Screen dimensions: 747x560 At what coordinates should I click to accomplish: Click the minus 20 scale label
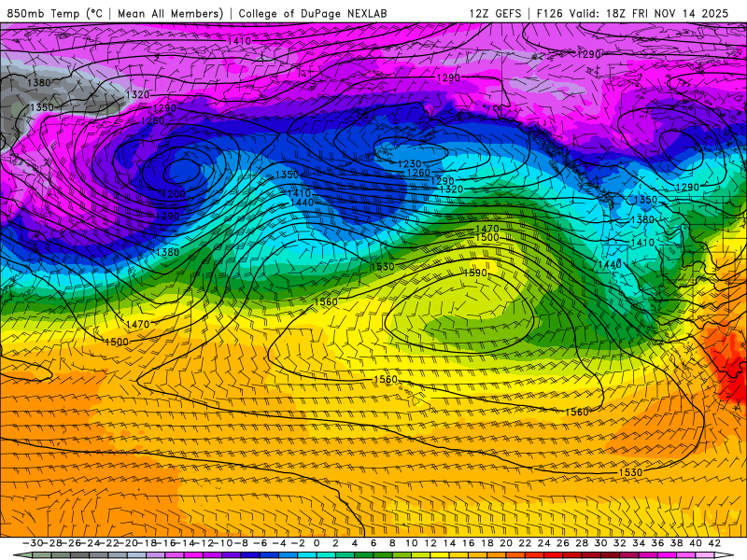pyautogui.click(x=128, y=543)
